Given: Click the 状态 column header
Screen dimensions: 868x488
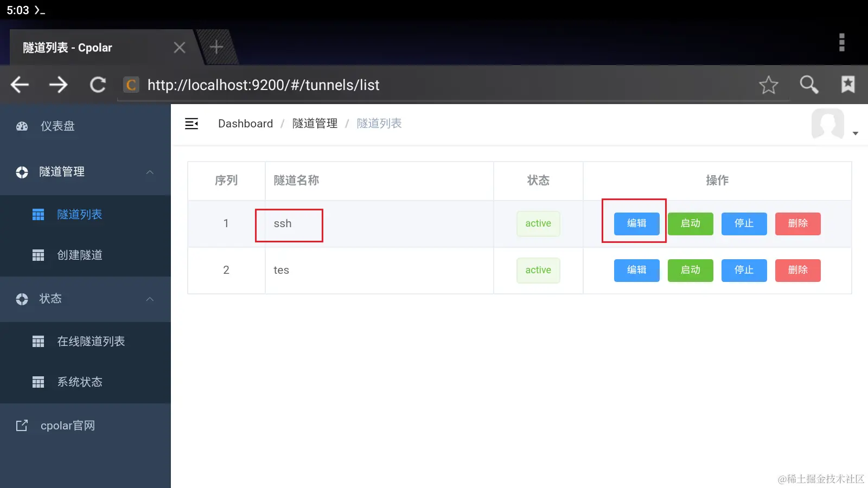Looking at the screenshot, I should click(x=538, y=181).
